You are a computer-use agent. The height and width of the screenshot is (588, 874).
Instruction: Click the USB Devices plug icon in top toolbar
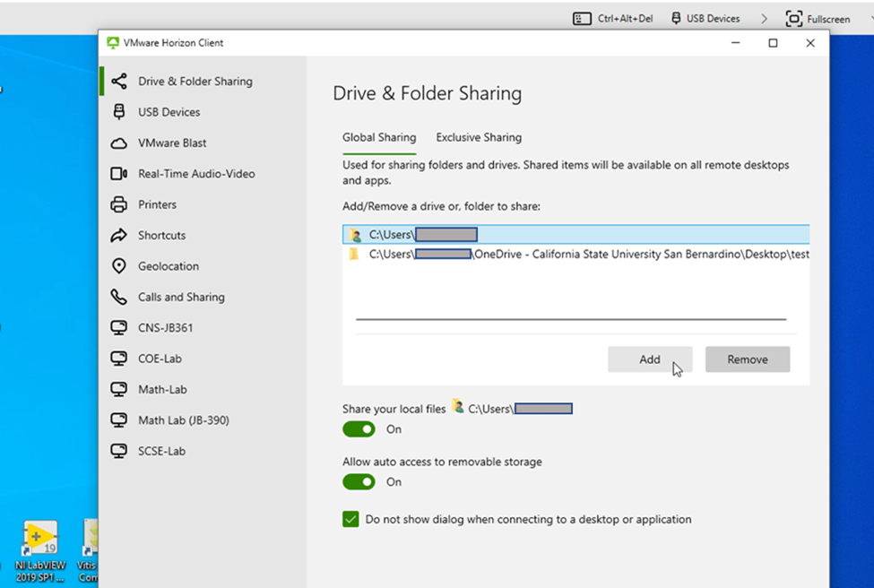[676, 19]
